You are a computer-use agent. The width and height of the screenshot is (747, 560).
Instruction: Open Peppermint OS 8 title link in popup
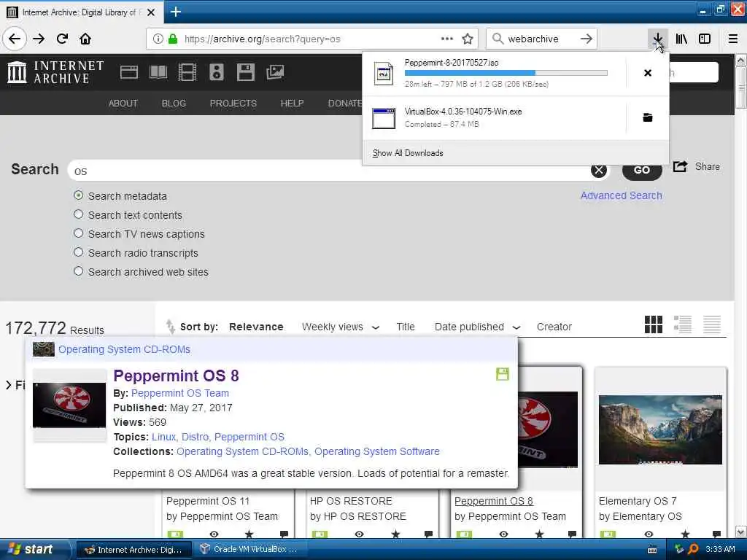tap(176, 376)
